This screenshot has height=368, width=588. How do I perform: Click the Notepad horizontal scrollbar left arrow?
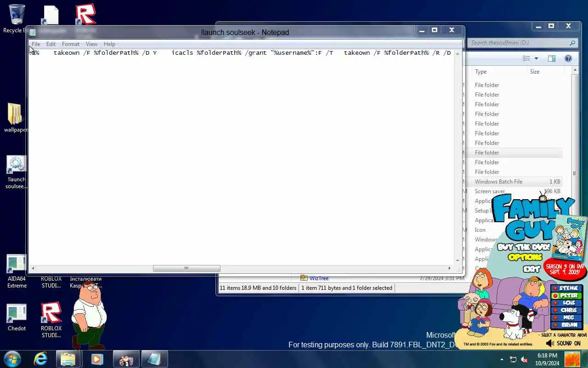pyautogui.click(x=33, y=268)
